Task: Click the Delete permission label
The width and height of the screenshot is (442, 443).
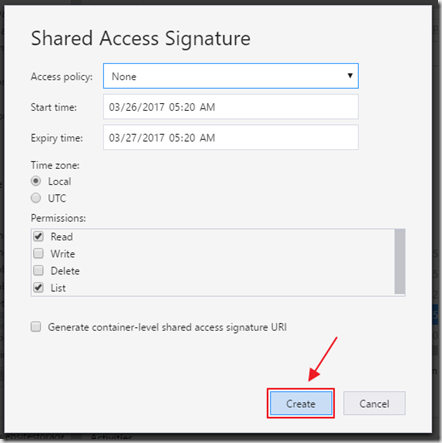Action: tap(65, 271)
